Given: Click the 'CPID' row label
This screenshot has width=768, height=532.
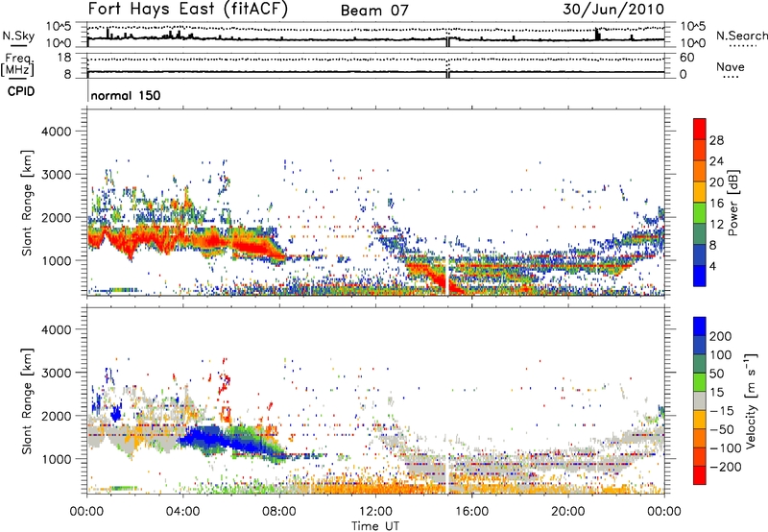Looking at the screenshot, I should (21, 91).
